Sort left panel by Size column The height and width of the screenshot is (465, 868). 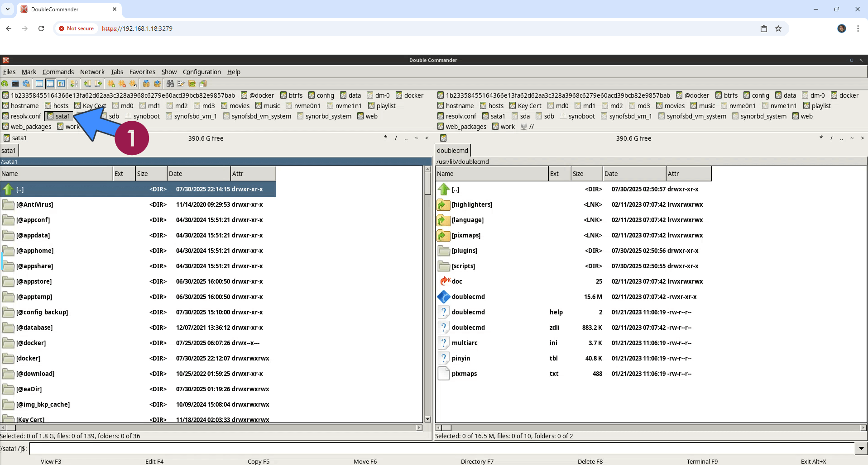coord(151,174)
